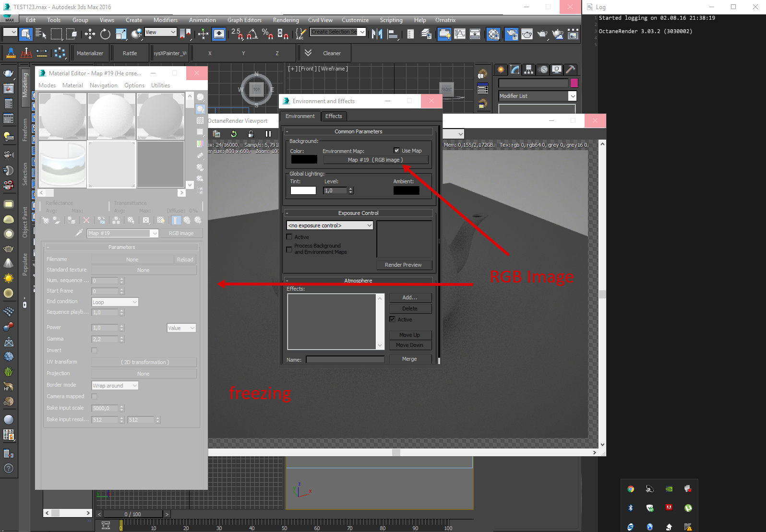Check Process Background and Environment Maps
Screen dimensions: 766x532
tap(289, 249)
